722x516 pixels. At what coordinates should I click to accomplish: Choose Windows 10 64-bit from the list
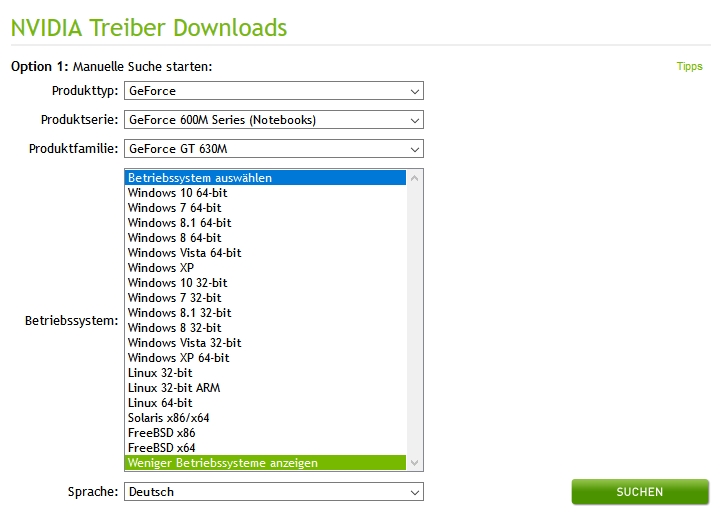tap(265, 193)
